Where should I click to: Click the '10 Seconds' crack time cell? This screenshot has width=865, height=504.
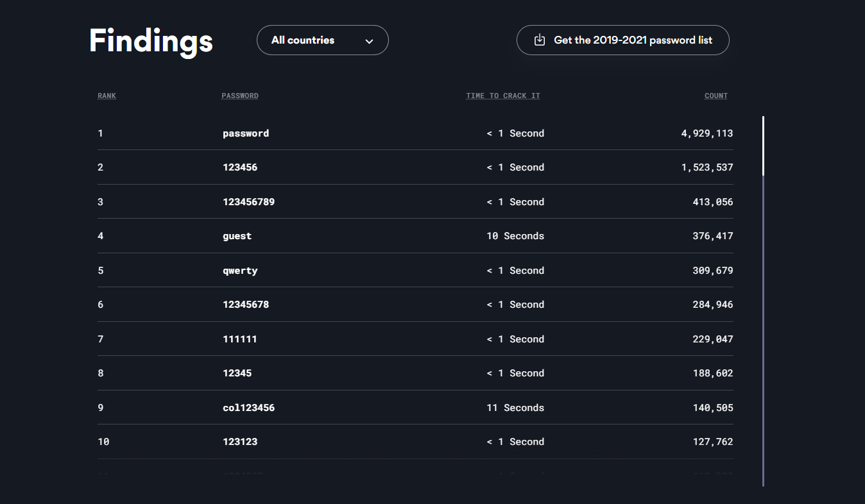pos(515,236)
